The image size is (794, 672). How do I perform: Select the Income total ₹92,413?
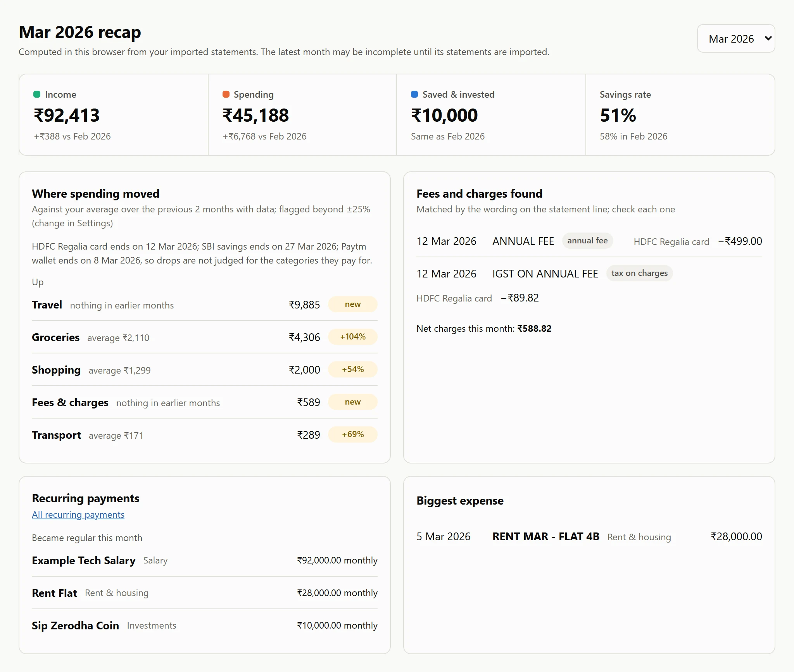click(x=67, y=115)
